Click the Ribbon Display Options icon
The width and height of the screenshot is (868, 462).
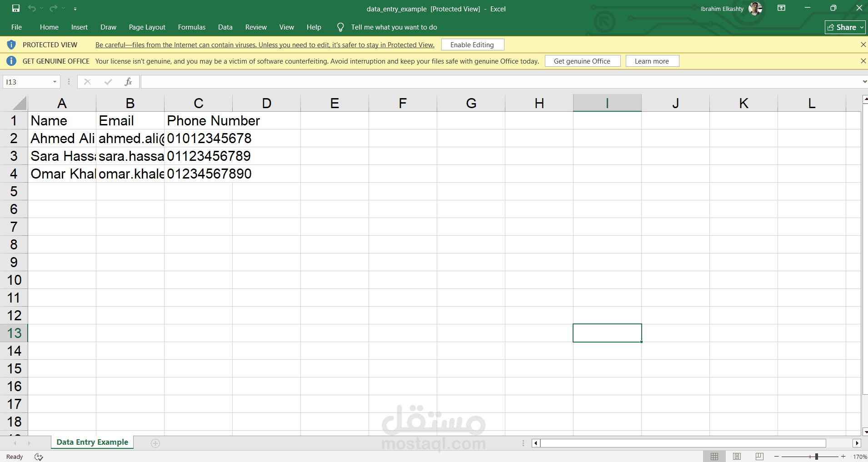(x=781, y=8)
